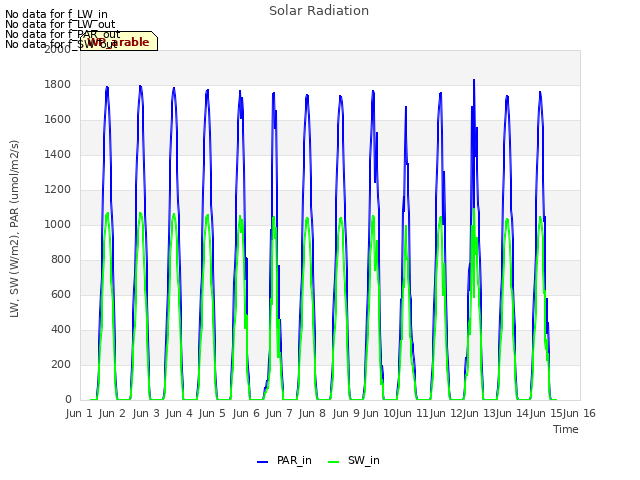
Task: Click the 1600 y-axis tick label
Action: point(58,120)
